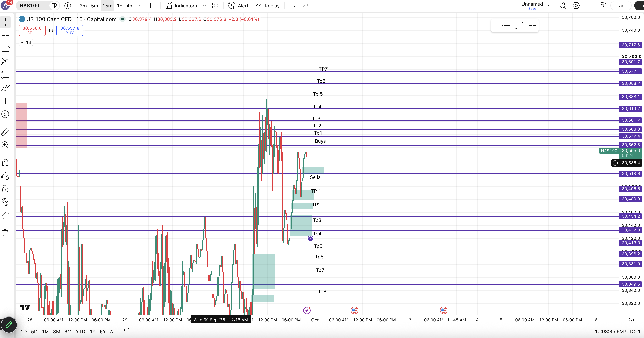Start bar Replay mode
Image resolution: width=644 pixels, height=338 pixels.
268,6
